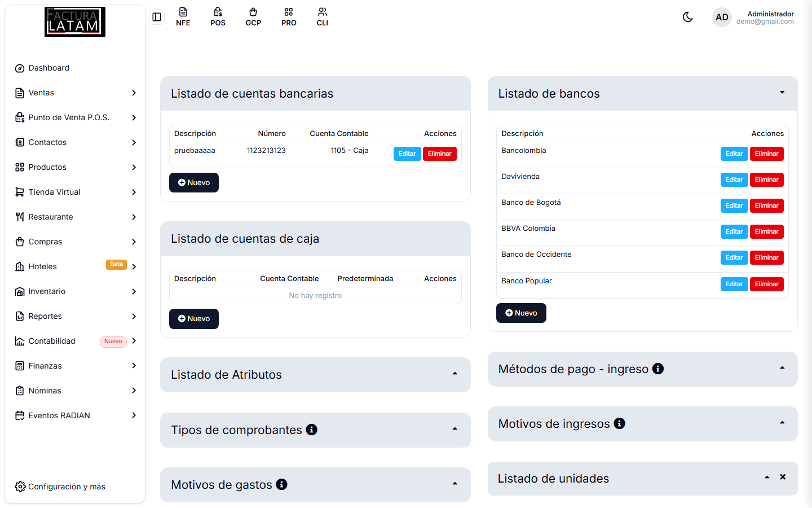Image resolution: width=812 pixels, height=508 pixels.
Task: Click the Factura LATAM logo
Action: tap(75, 22)
